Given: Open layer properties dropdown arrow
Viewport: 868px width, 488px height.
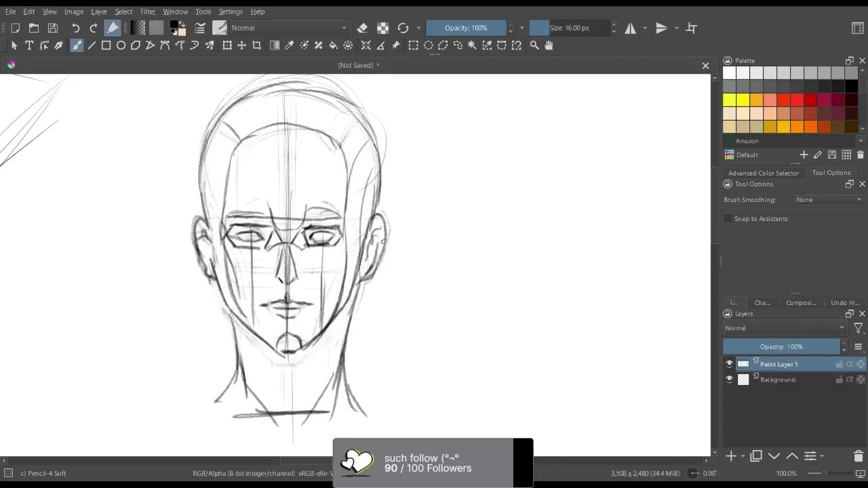Looking at the screenshot, I should click(x=822, y=456).
